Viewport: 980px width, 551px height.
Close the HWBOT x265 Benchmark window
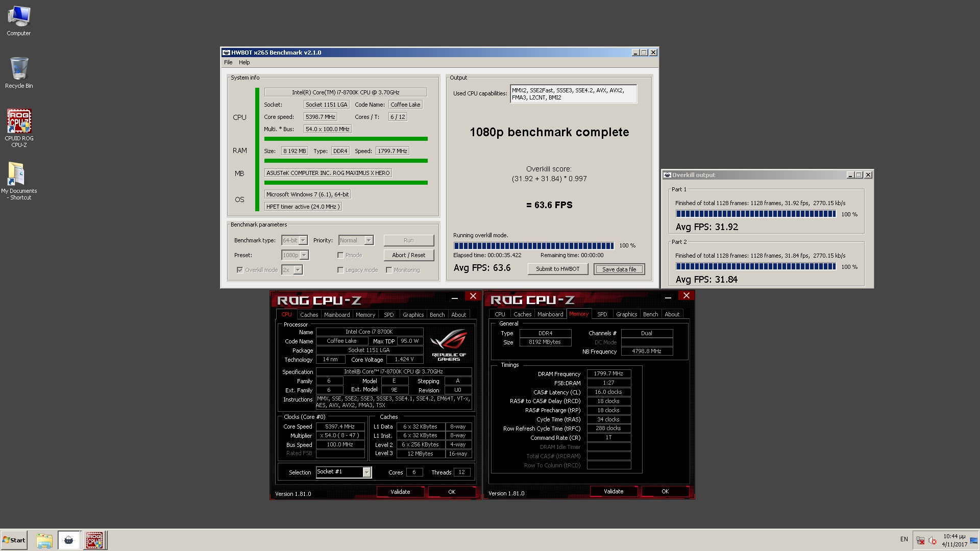tap(653, 53)
